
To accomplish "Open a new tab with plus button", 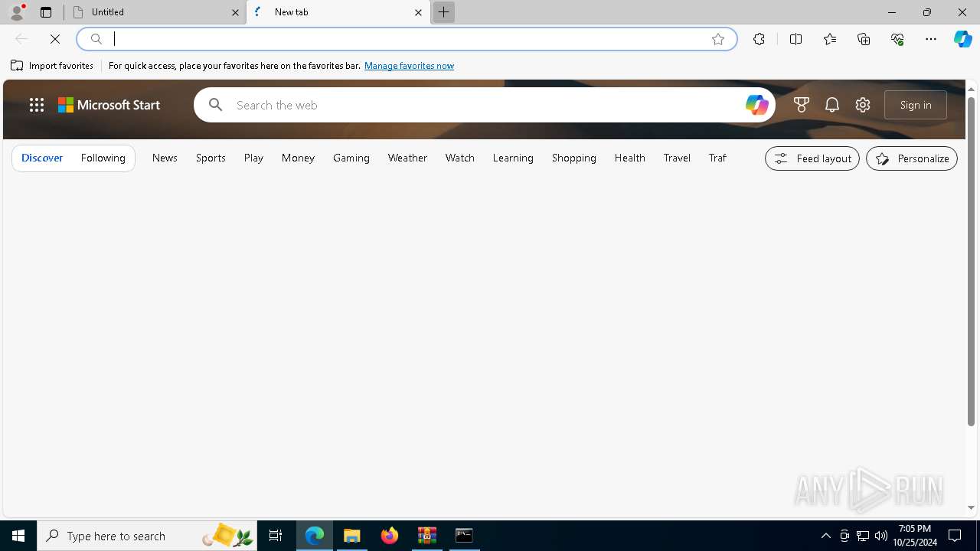I will tap(443, 12).
